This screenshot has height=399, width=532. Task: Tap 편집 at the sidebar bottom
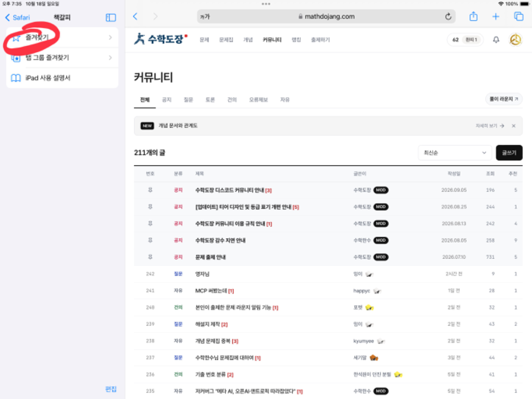pyautogui.click(x=111, y=389)
